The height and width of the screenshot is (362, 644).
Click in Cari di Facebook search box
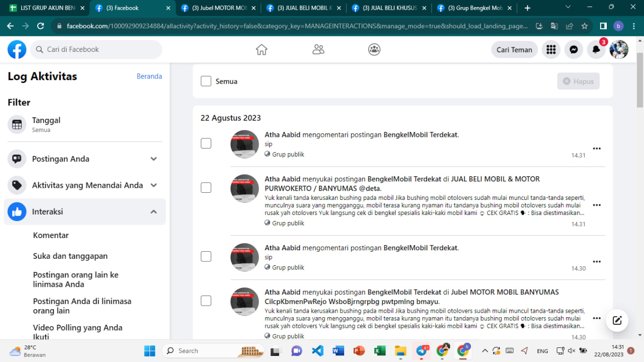[96, 49]
